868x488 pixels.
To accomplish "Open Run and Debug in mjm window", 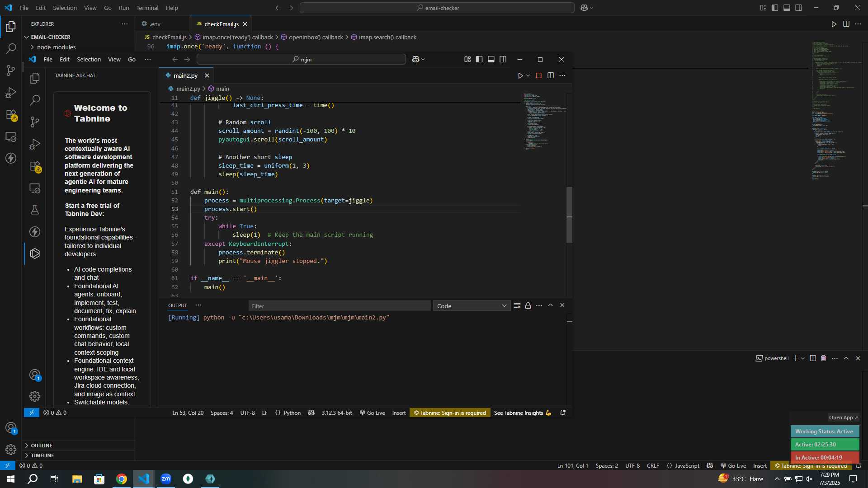I will click(35, 144).
